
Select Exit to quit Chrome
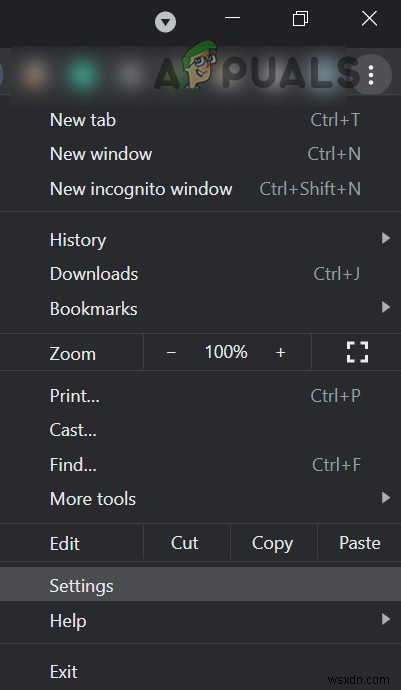tap(200, 672)
